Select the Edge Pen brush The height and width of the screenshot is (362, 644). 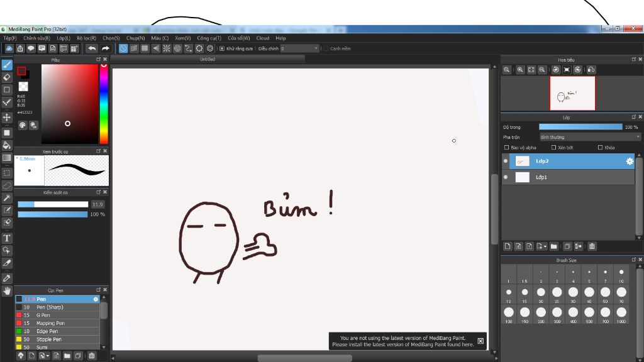pyautogui.click(x=57, y=331)
